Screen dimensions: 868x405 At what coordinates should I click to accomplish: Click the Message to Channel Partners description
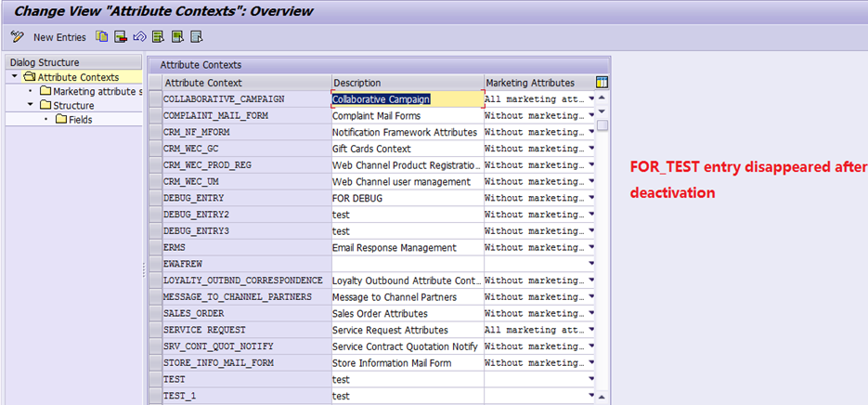click(408, 297)
